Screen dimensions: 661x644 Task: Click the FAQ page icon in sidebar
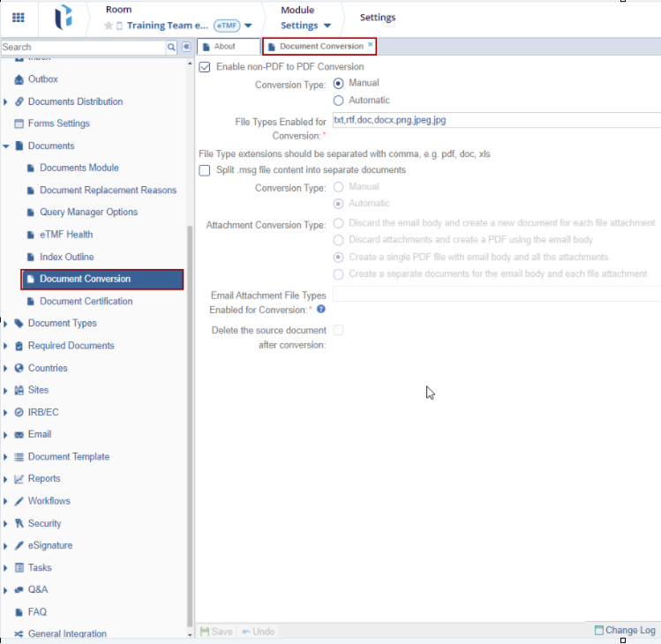tap(19, 612)
